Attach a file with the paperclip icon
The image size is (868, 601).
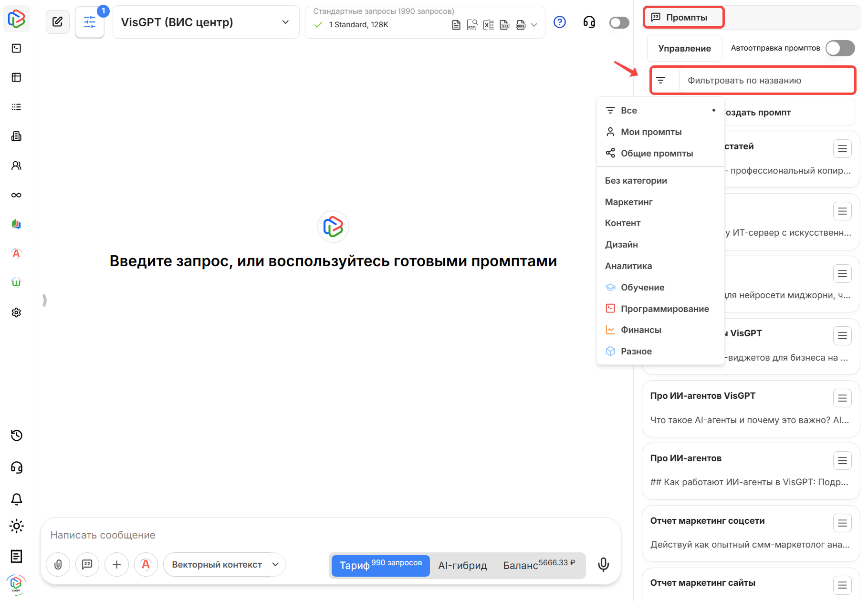[x=58, y=564]
